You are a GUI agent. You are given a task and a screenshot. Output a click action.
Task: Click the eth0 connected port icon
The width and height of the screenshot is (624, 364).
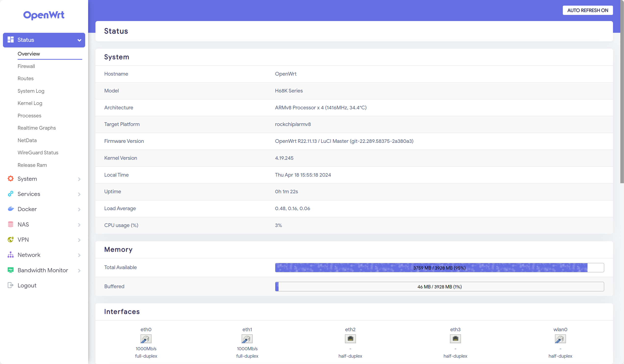pos(146,339)
